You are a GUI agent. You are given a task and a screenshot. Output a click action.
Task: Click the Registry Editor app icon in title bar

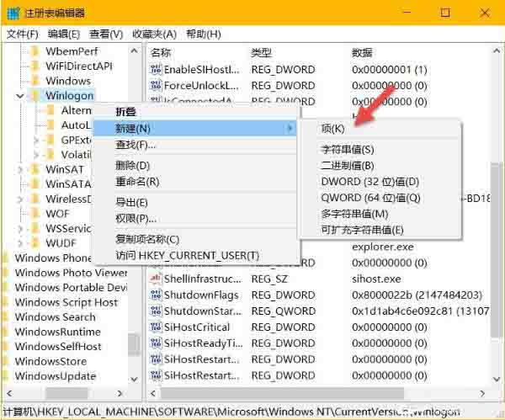click(13, 13)
